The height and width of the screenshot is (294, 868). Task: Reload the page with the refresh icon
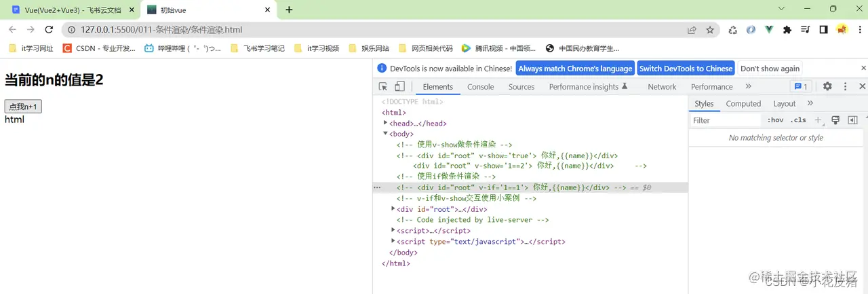[49, 30]
